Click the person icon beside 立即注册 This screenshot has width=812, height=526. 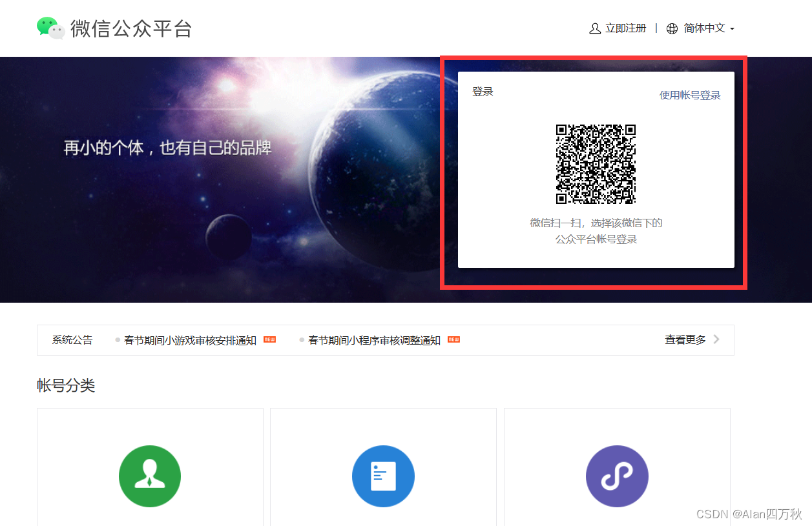coord(595,28)
